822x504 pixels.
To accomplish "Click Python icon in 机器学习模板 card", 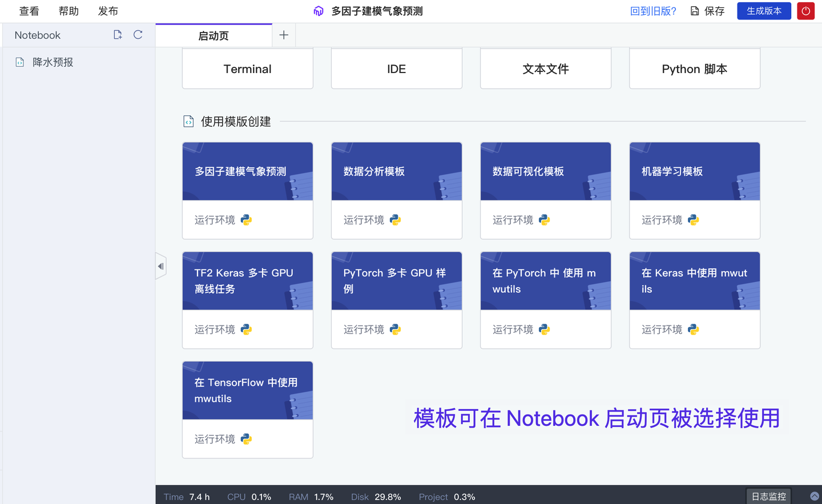I will coord(693,220).
